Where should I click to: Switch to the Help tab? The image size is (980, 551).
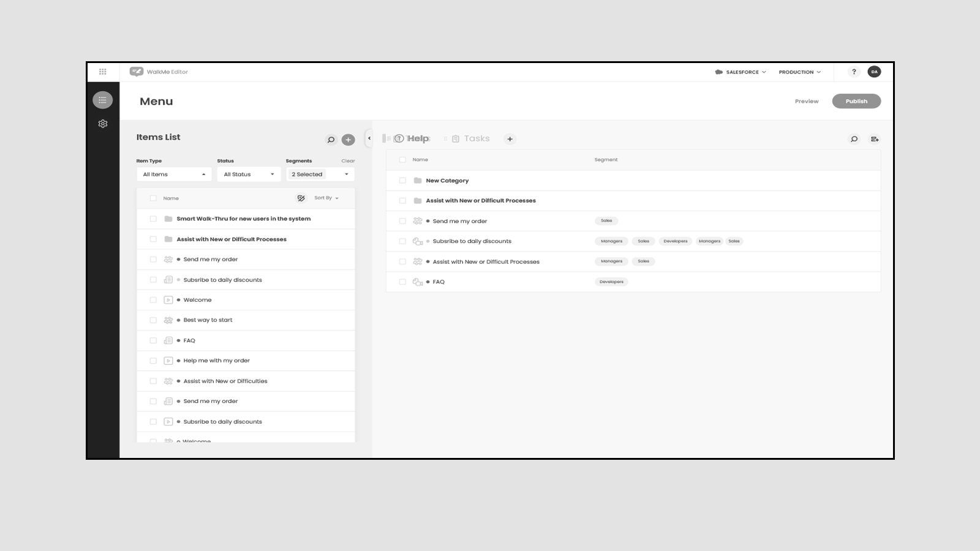point(412,139)
